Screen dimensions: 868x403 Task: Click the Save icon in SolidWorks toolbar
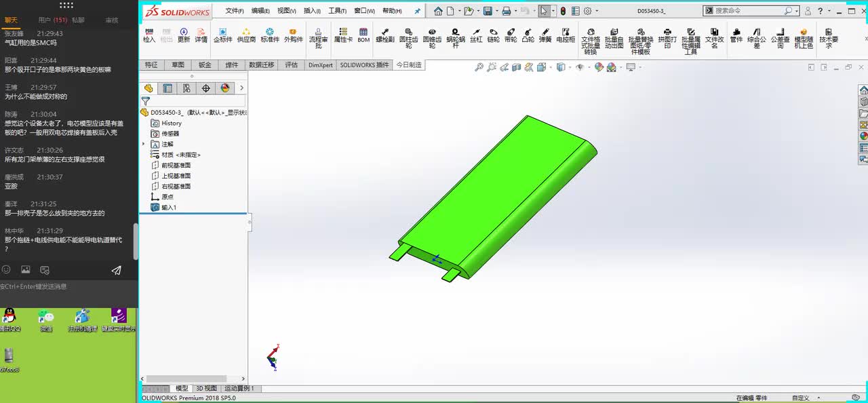(x=488, y=11)
